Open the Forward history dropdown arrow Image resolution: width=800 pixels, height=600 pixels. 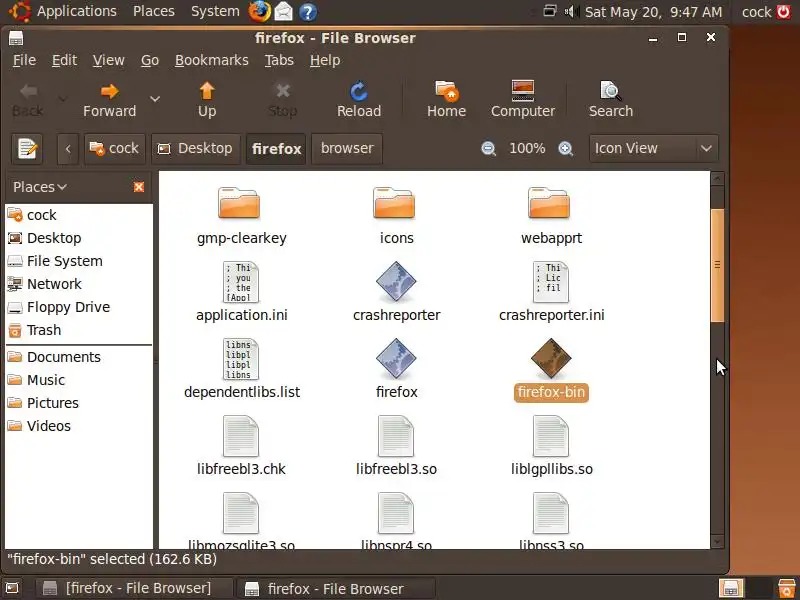[x=155, y=99]
